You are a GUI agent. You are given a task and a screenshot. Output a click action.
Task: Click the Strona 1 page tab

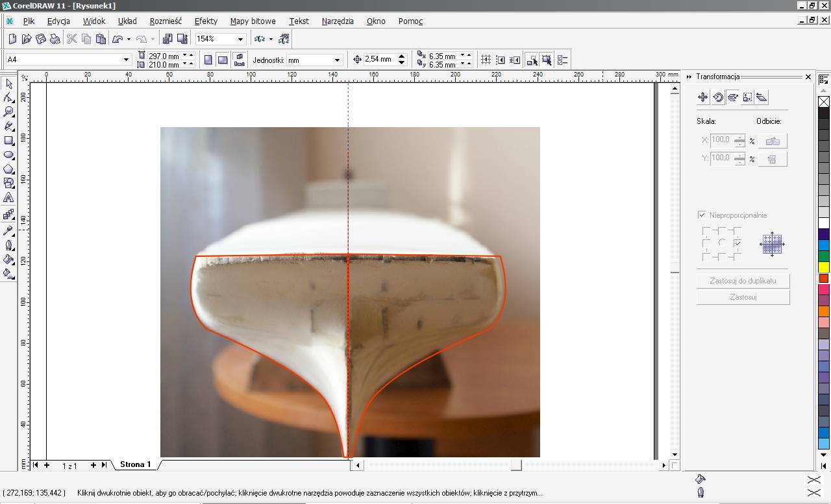tap(135, 464)
